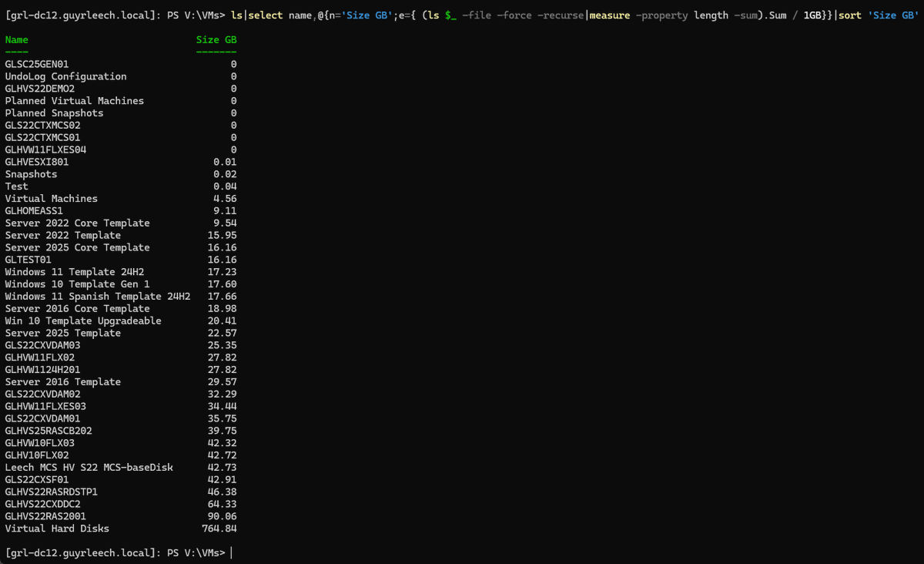The image size is (924, 564).
Task: Click the 20.41 size value
Action: (223, 321)
